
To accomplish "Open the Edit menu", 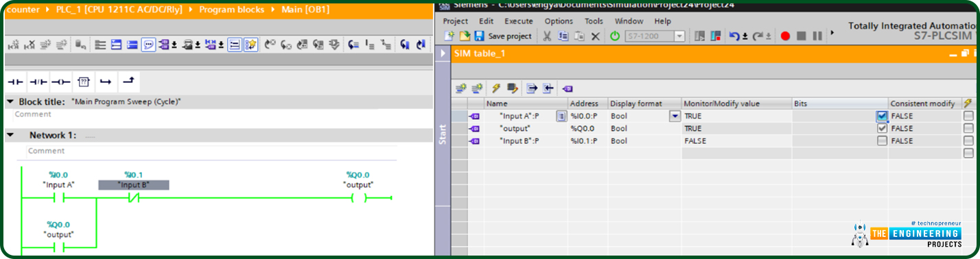I will tap(487, 21).
